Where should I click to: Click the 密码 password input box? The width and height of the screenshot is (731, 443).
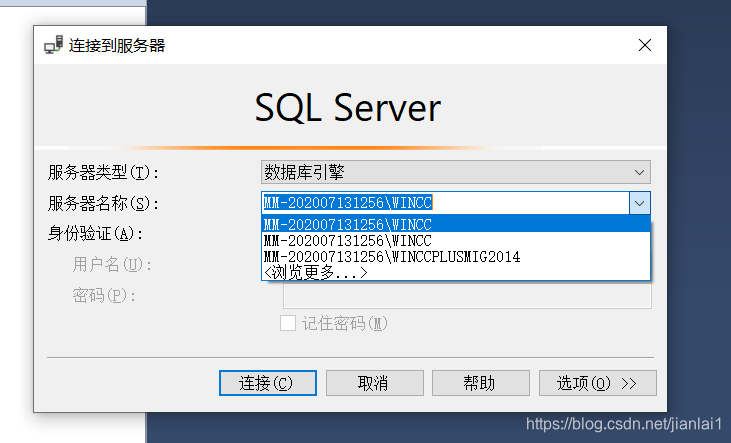pos(467,295)
